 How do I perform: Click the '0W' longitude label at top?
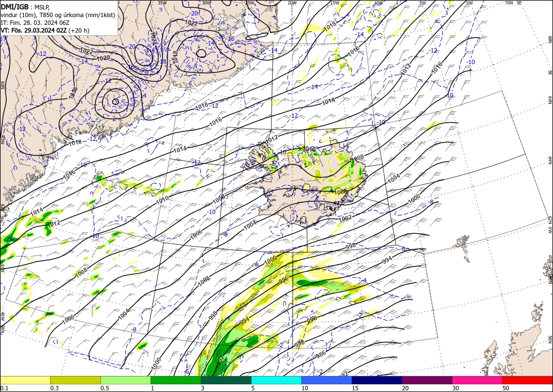(469, 3)
